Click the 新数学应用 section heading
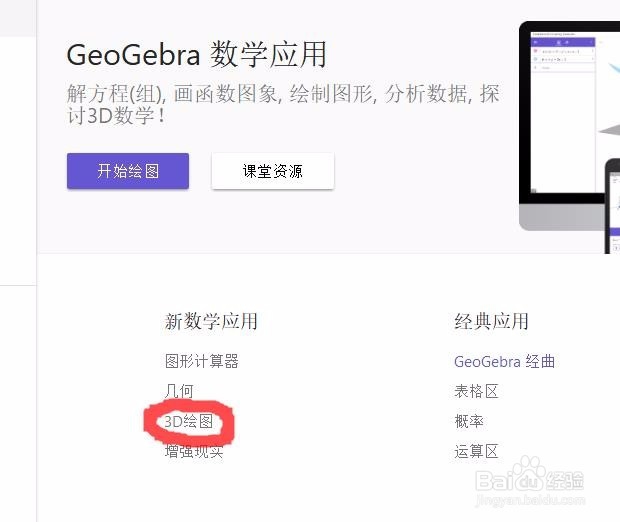 (x=211, y=321)
